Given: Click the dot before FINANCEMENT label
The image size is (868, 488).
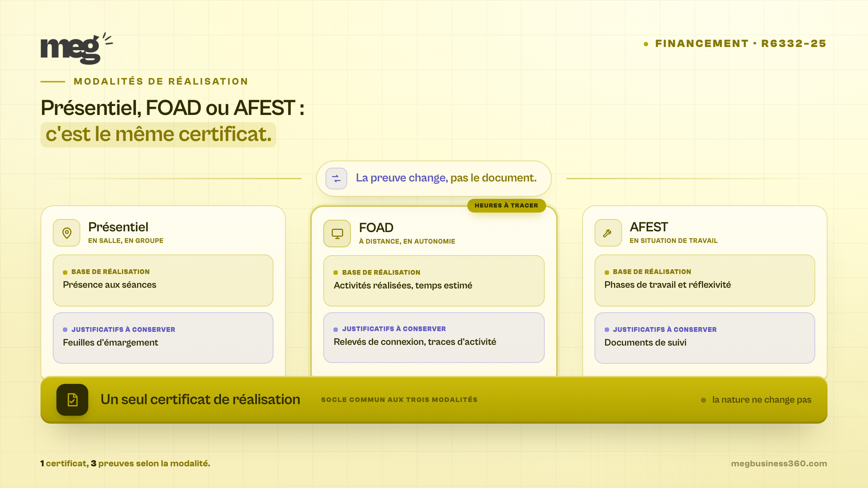Looking at the screenshot, I should pos(646,44).
